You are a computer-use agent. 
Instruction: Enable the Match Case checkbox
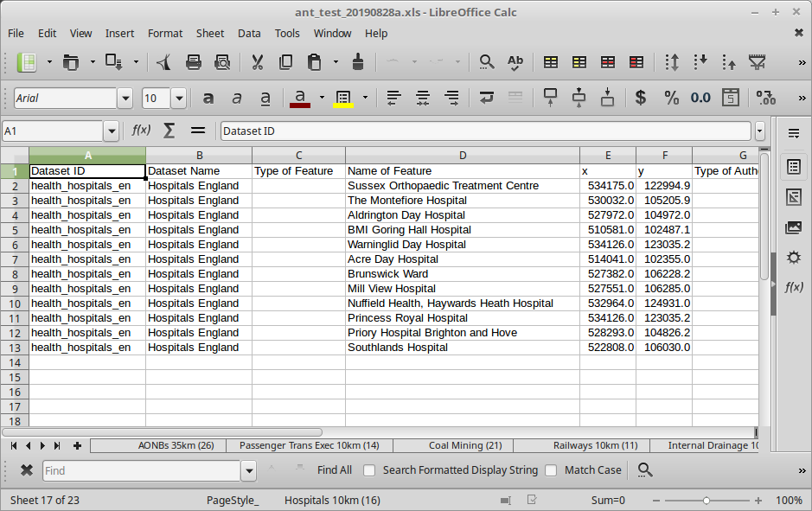click(x=551, y=470)
